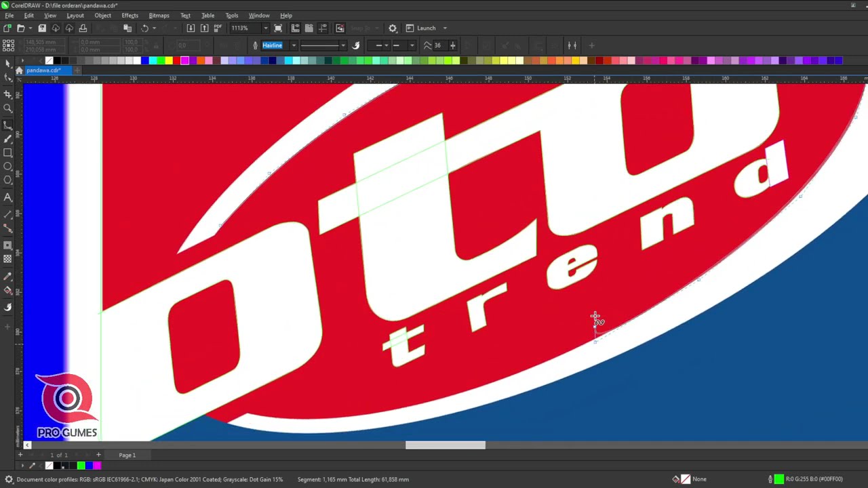Open the Object menu

[103, 16]
